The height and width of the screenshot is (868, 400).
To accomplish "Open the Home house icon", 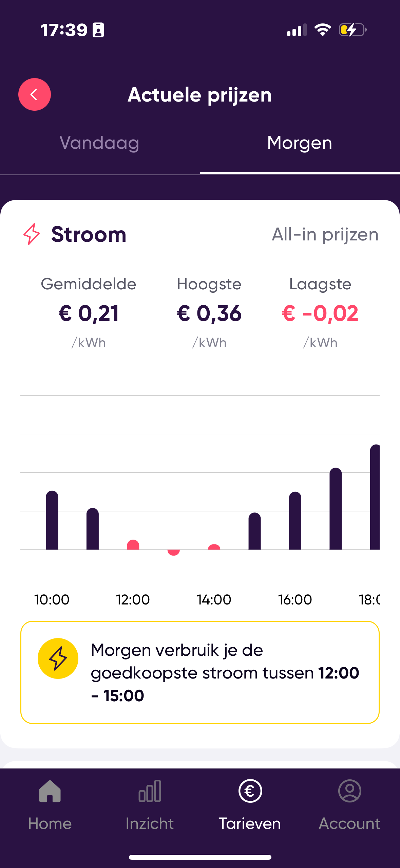I will (50, 791).
